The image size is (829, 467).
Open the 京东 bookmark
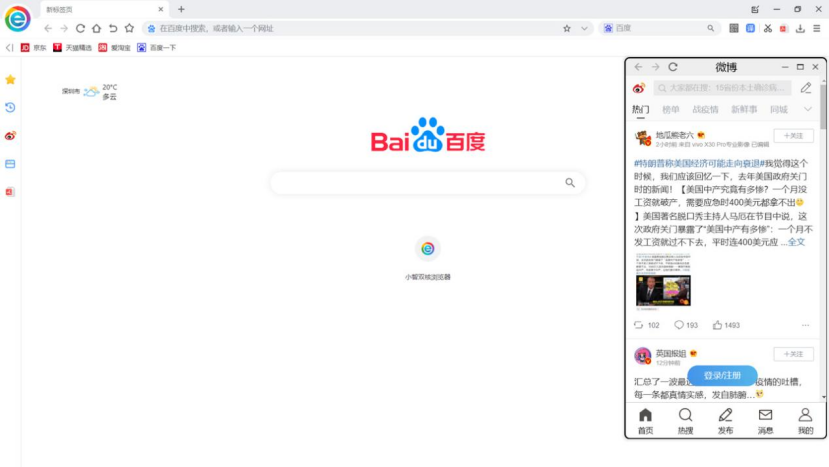pos(33,48)
